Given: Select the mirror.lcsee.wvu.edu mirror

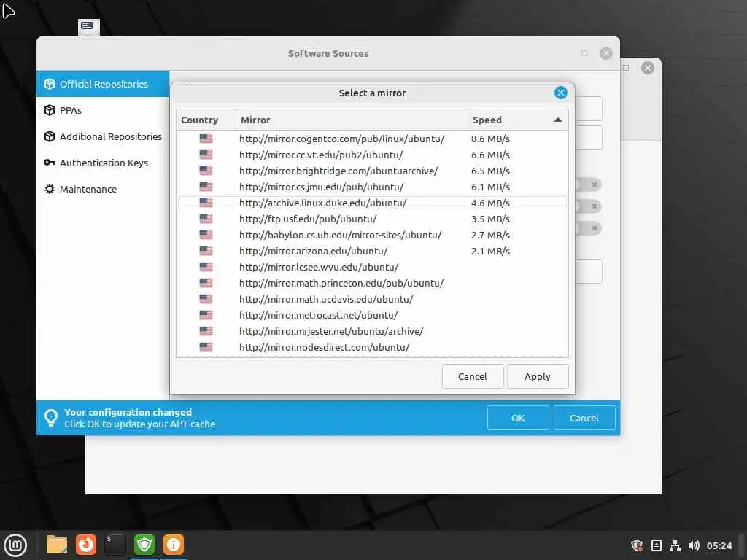Looking at the screenshot, I should [x=372, y=267].
